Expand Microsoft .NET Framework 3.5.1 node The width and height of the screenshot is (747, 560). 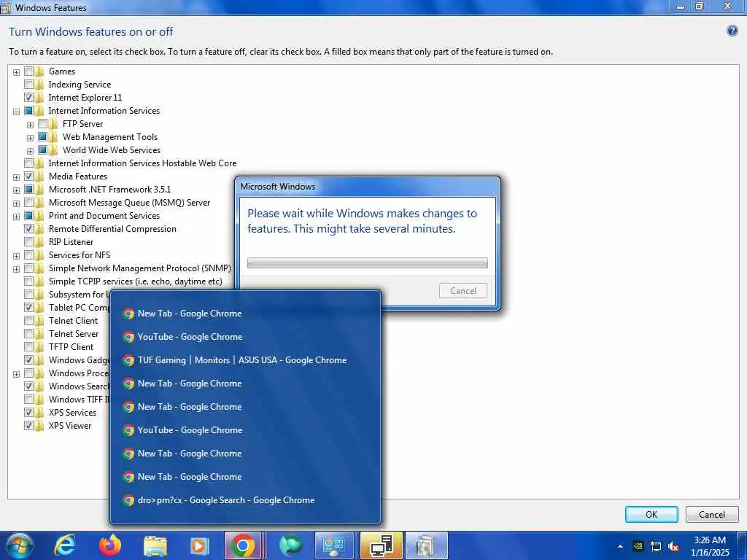16,190
